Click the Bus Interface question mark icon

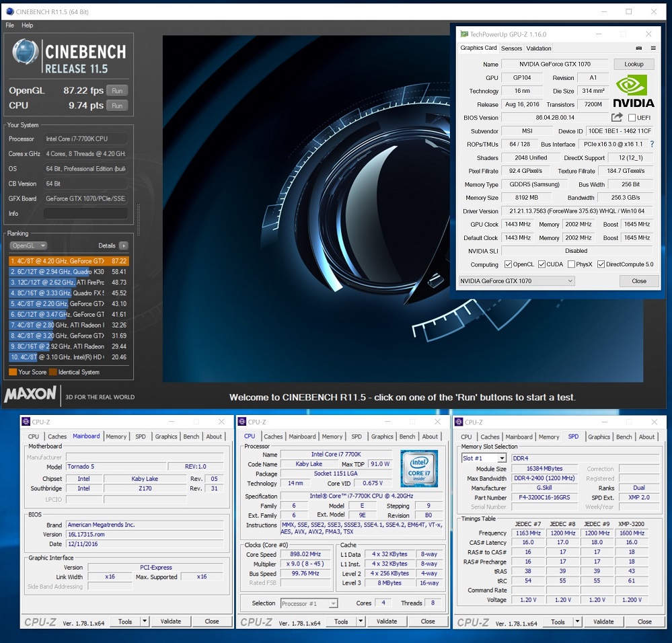pos(651,144)
